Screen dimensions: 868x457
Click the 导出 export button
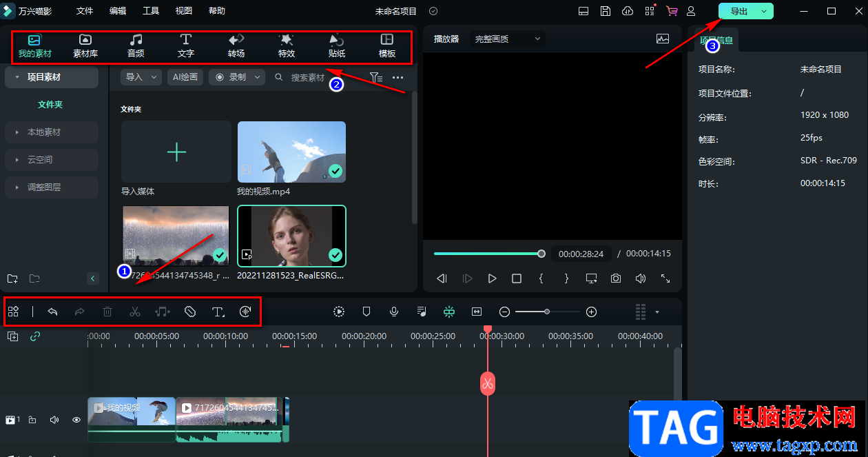pos(738,11)
